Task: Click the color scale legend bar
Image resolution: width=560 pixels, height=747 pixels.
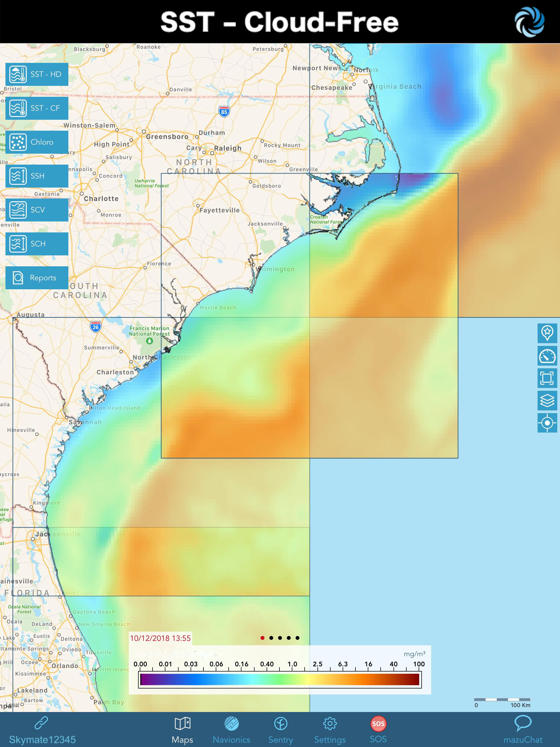Action: pyautogui.click(x=280, y=679)
